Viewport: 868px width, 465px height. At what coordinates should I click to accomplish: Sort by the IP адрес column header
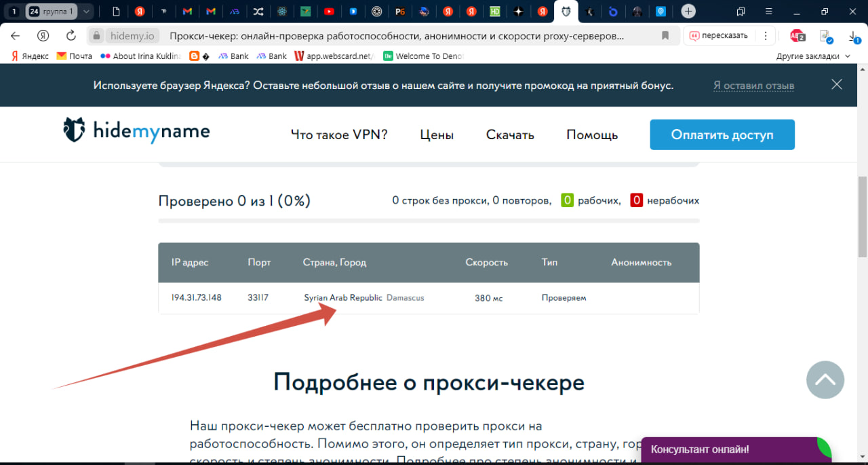pyautogui.click(x=190, y=262)
